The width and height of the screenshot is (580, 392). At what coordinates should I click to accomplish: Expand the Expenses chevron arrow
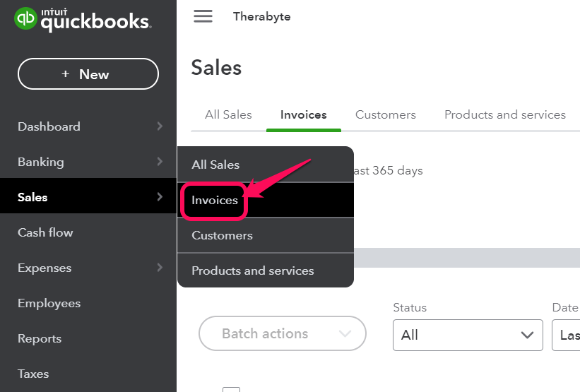coord(160,268)
